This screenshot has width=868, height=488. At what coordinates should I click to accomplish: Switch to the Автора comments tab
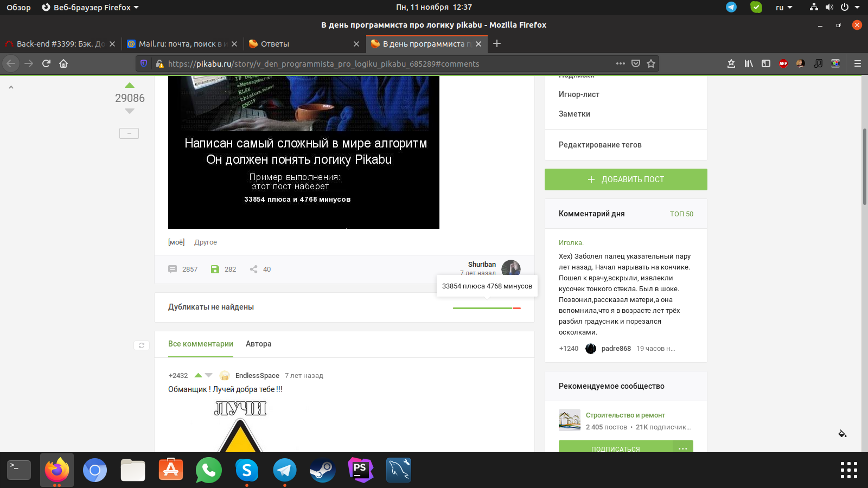[x=258, y=344]
